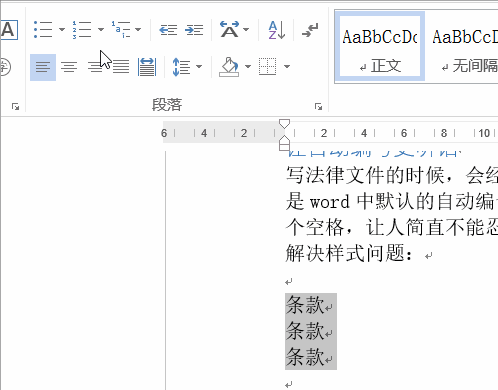Expand the shading color dropdown arrow
The image size is (498, 390).
click(x=248, y=67)
